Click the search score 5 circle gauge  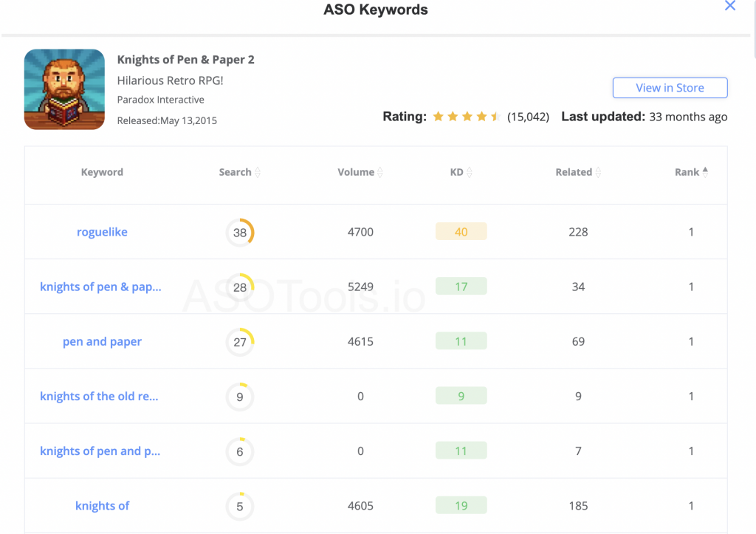click(x=240, y=506)
